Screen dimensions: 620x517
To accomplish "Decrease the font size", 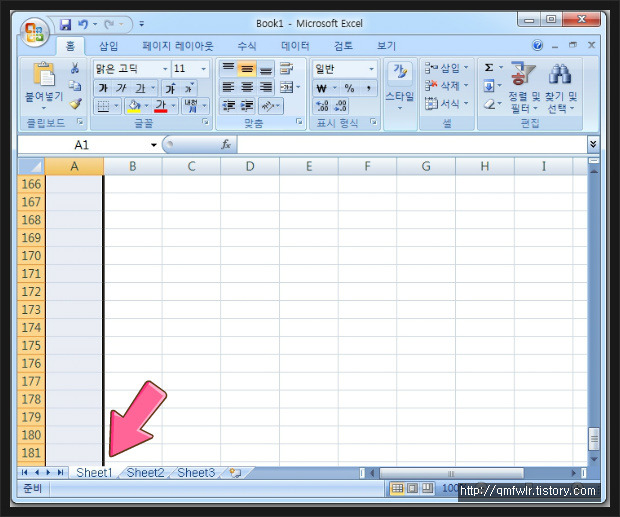I will pyautogui.click(x=189, y=88).
